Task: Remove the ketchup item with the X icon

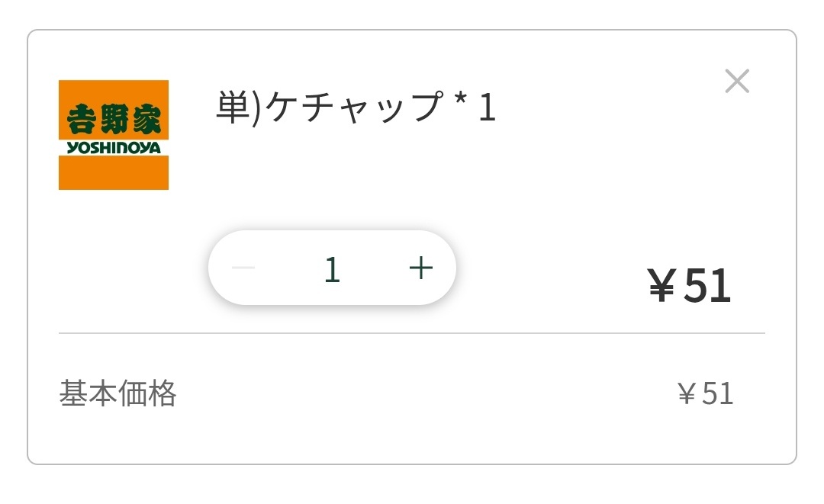Action: 737,82
